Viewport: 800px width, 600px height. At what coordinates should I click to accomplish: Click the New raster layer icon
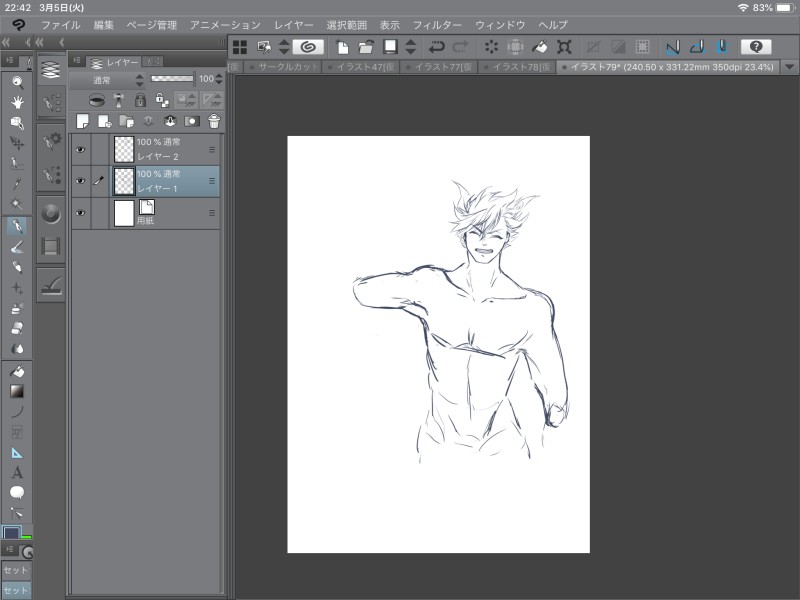coord(83,121)
